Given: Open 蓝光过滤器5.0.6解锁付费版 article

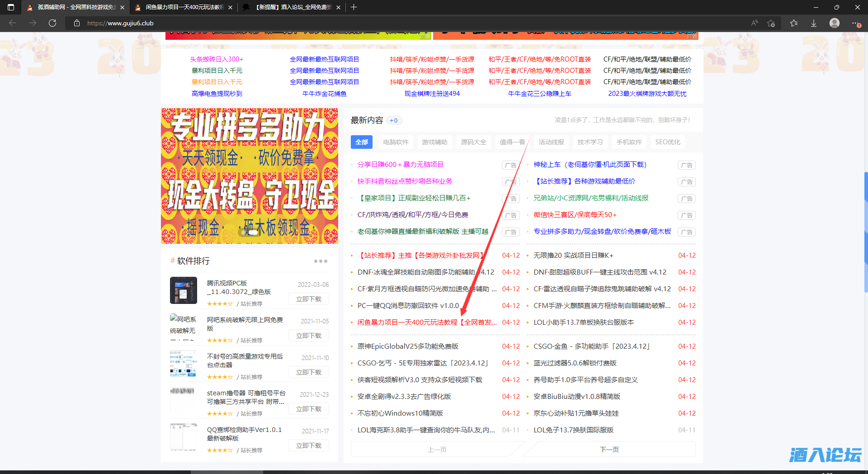Looking at the screenshot, I should tap(575, 363).
